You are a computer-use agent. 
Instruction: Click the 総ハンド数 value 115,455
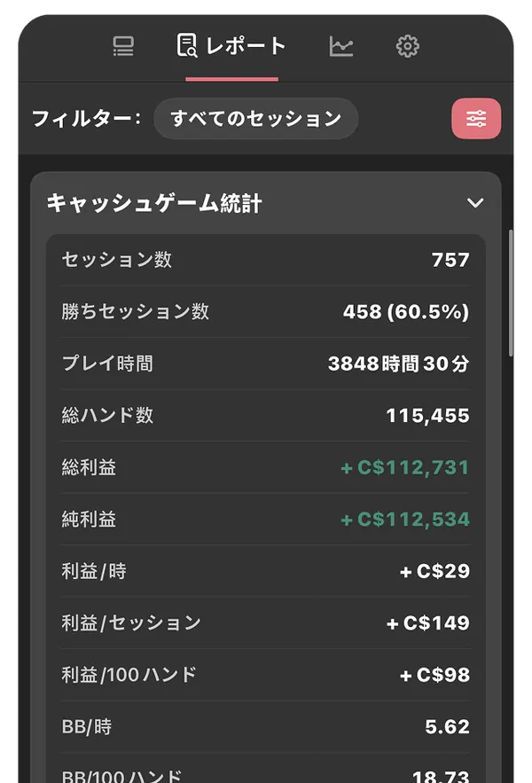click(x=427, y=416)
